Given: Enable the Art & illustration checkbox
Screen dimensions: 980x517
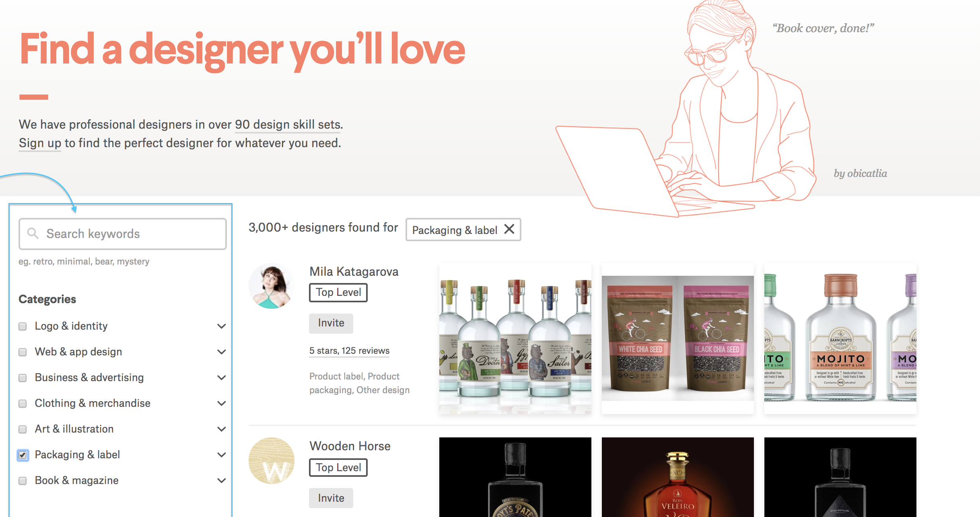Looking at the screenshot, I should [x=23, y=429].
